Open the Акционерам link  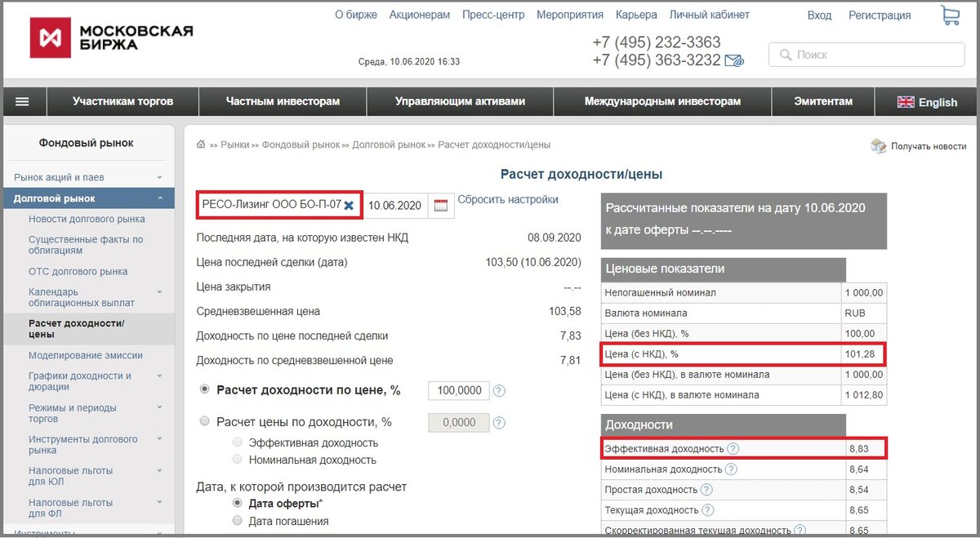[x=420, y=15]
